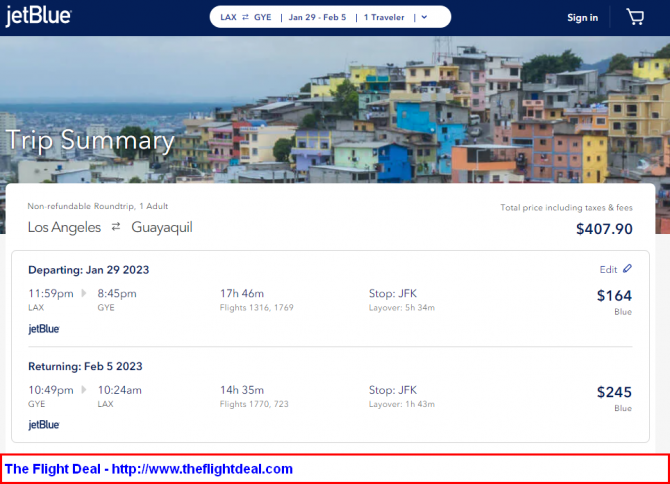Image resolution: width=670 pixels, height=484 pixels.
Task: Select LAX in the search pill
Action: pos(229,17)
